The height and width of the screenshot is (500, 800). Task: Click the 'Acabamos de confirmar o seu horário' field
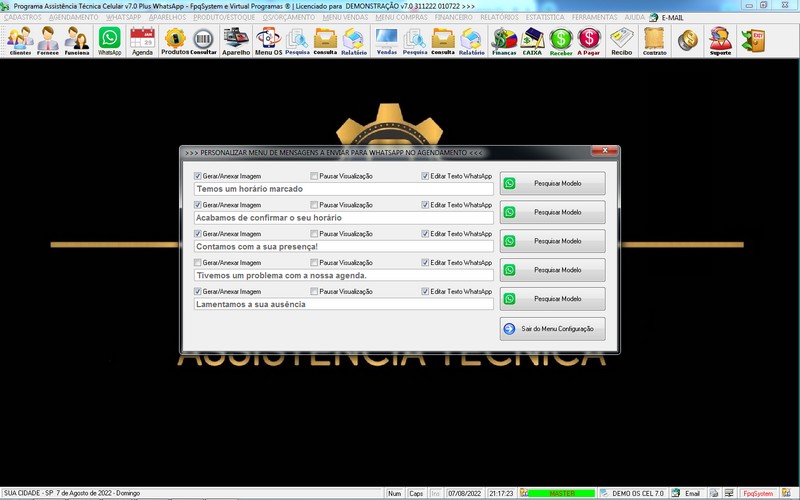pyautogui.click(x=343, y=218)
